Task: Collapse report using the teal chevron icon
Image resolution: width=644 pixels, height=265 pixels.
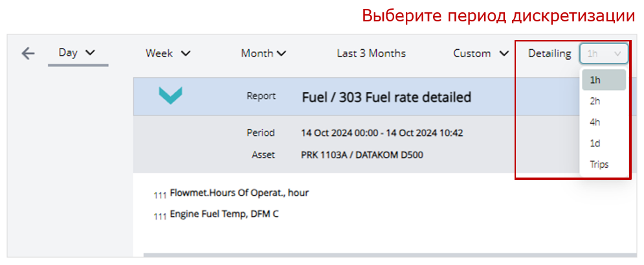Action: tap(170, 96)
